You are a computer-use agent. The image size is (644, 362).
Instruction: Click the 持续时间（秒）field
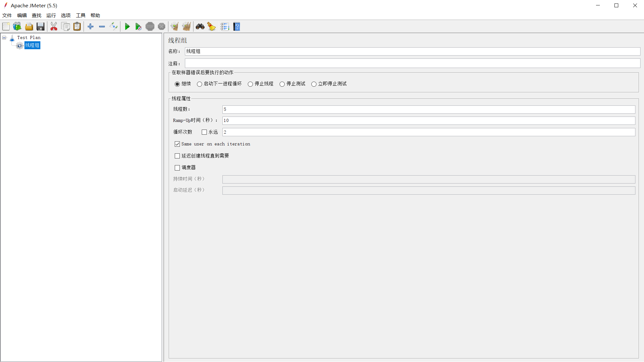tap(429, 179)
